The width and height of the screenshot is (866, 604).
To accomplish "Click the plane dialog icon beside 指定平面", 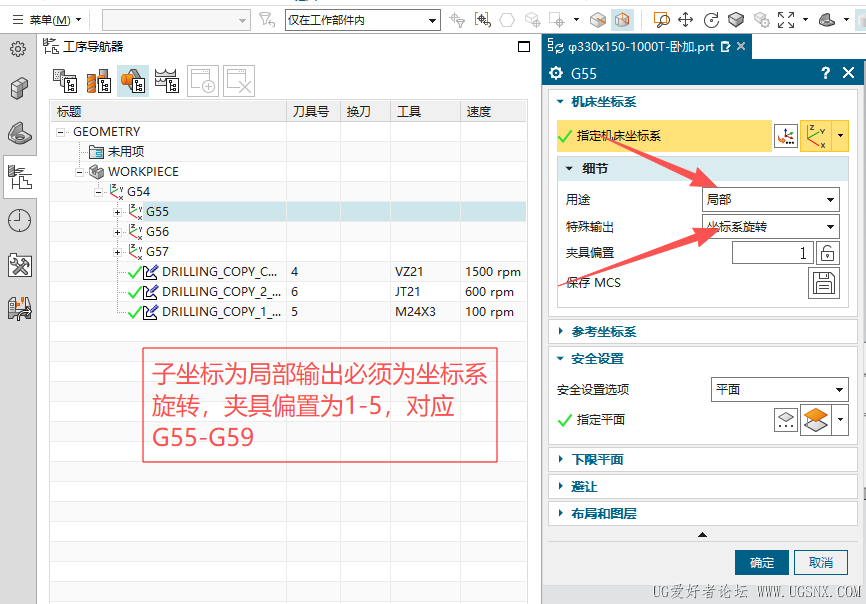I will (786, 420).
